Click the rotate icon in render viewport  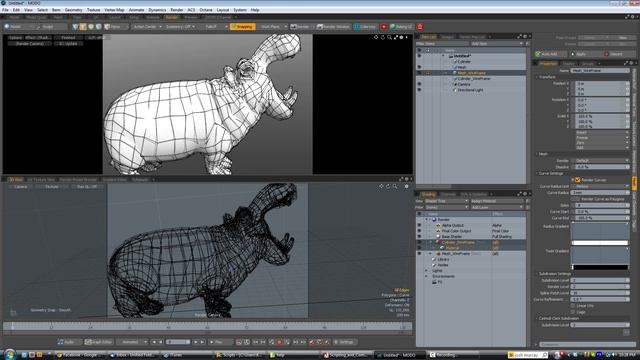[x=383, y=37]
